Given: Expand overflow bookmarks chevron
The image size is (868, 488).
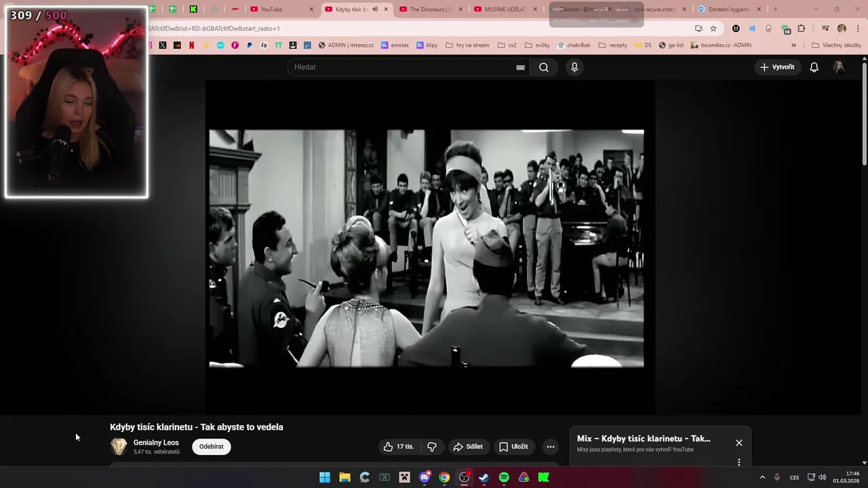Looking at the screenshot, I should pyautogui.click(x=793, y=45).
